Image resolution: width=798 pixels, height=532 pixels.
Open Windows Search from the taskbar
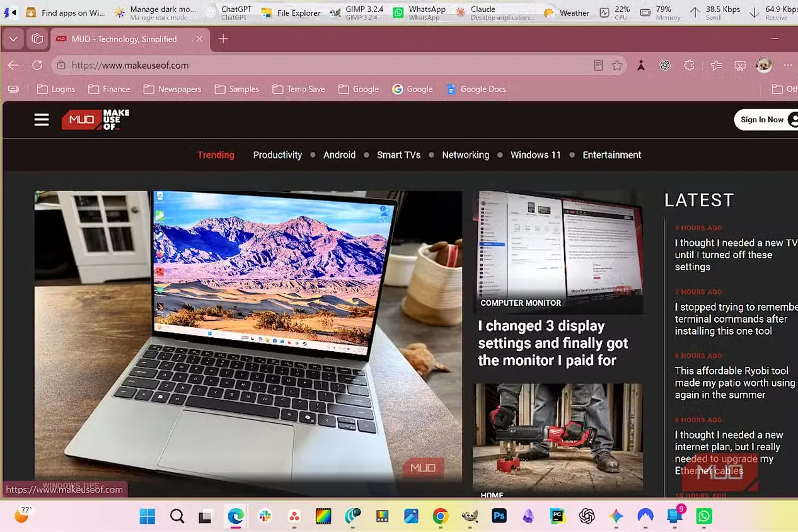177,516
